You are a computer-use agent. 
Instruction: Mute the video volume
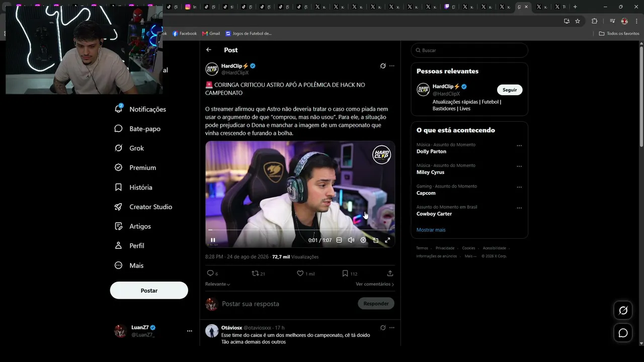coord(351,240)
